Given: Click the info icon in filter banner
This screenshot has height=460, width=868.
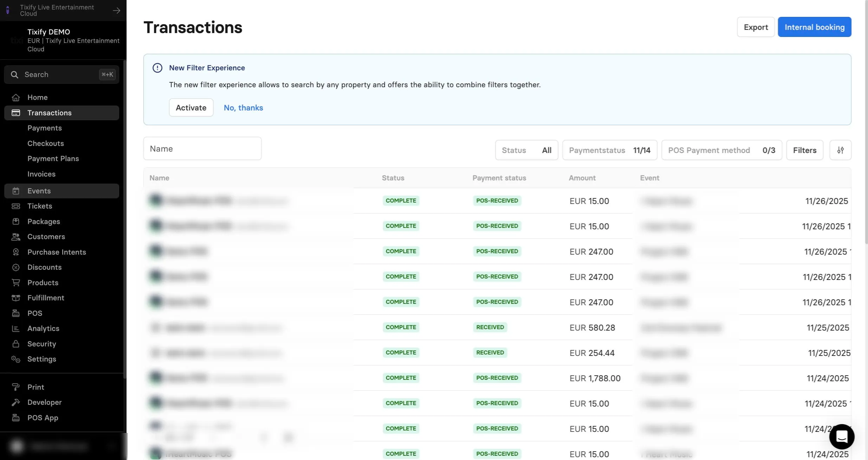Looking at the screenshot, I should coord(157,68).
